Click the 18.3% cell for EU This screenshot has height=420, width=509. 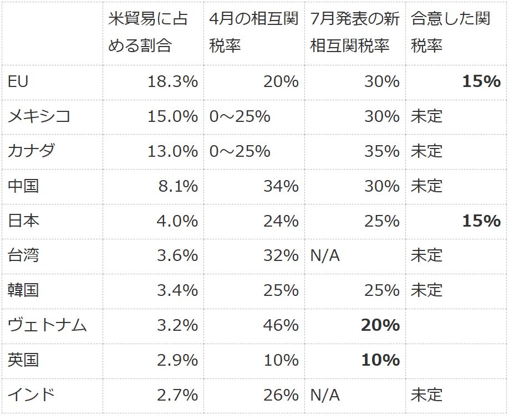coord(172,81)
